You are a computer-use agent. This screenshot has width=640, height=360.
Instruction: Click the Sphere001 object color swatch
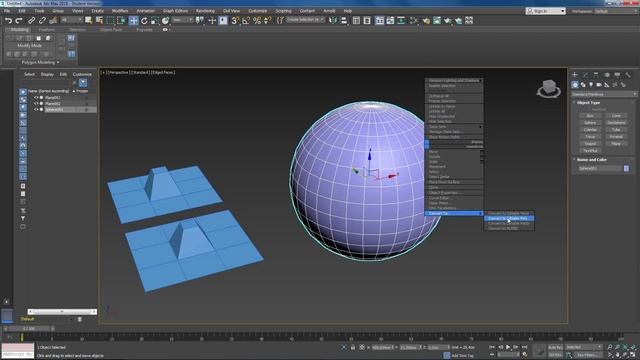pos(626,168)
